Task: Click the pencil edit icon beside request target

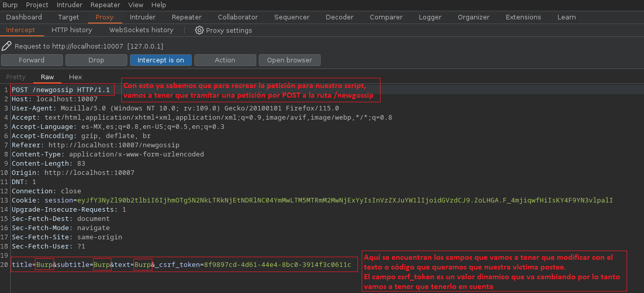Action: 7,46
